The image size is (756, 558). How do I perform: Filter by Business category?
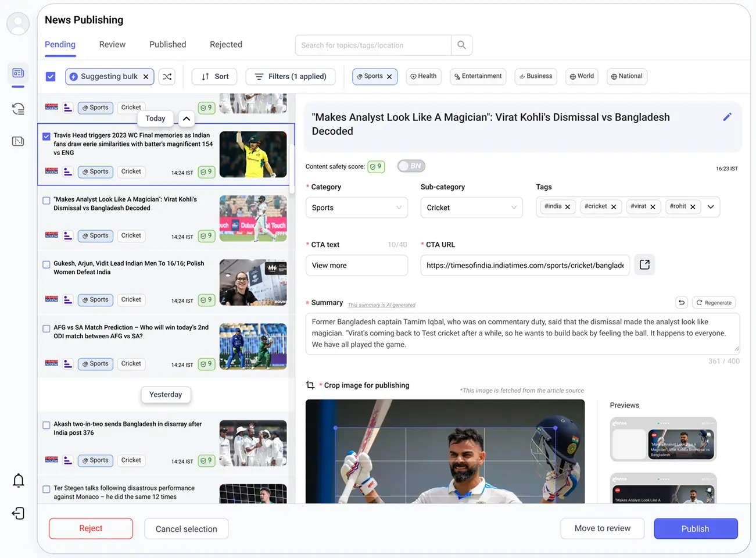pyautogui.click(x=536, y=76)
